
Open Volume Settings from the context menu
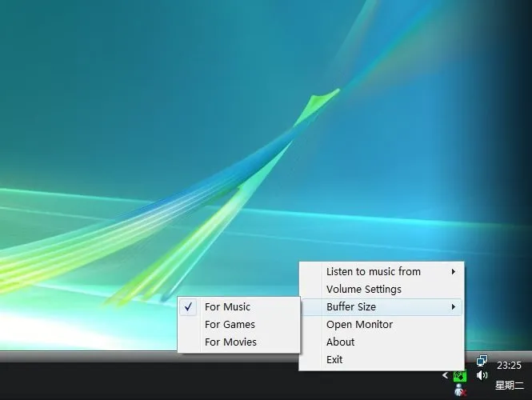[382, 289]
